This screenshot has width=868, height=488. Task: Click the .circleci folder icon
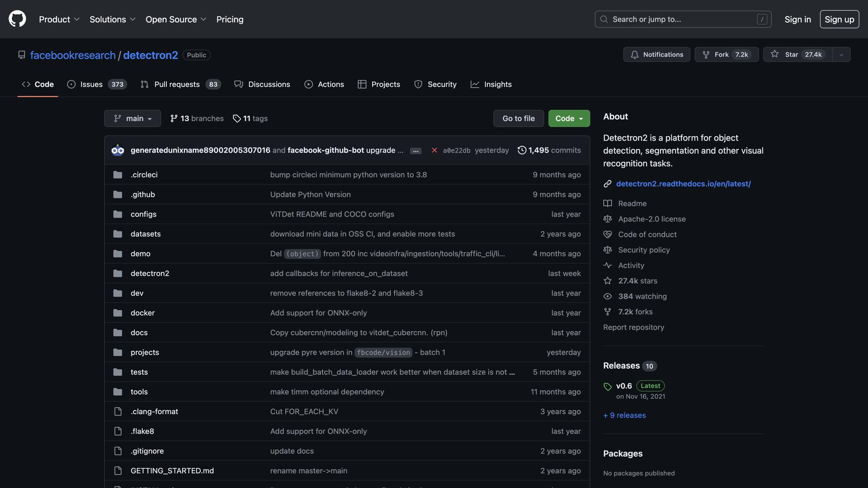(x=118, y=174)
